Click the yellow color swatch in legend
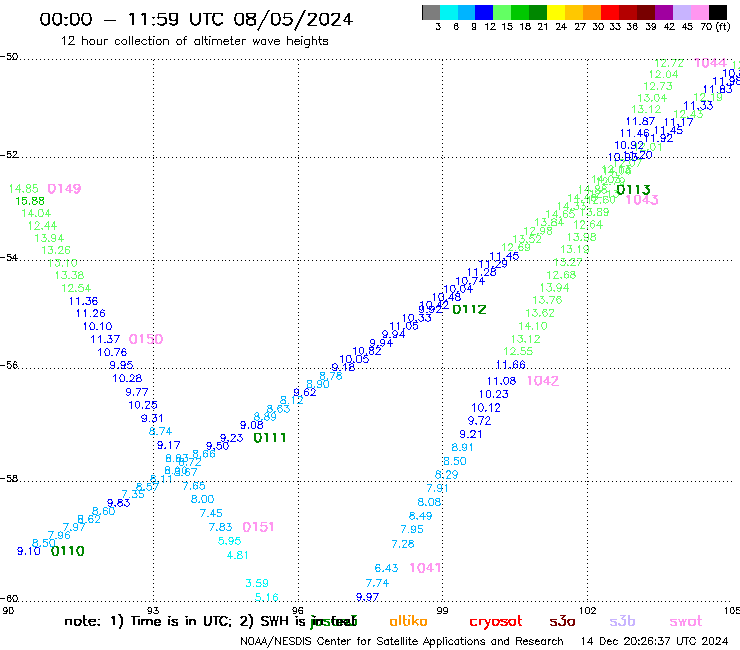Image resolution: width=740 pixels, height=650 pixels. pyautogui.click(x=556, y=12)
